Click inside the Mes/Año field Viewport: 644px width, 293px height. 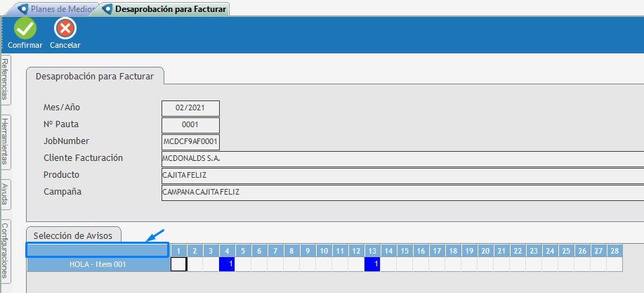pyautogui.click(x=190, y=108)
